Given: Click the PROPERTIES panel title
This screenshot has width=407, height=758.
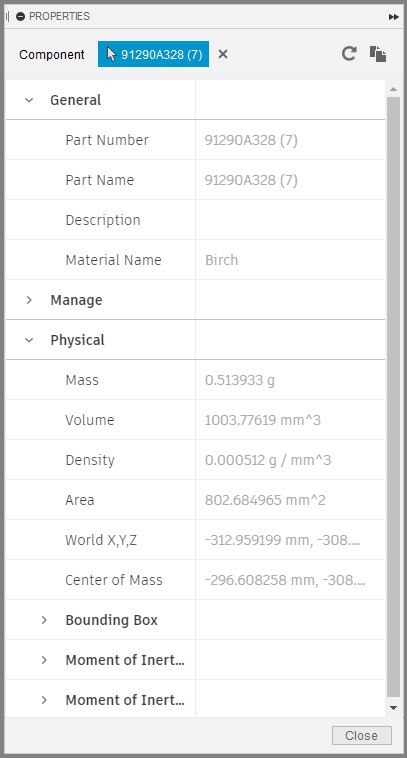Looking at the screenshot, I should coord(59,16).
